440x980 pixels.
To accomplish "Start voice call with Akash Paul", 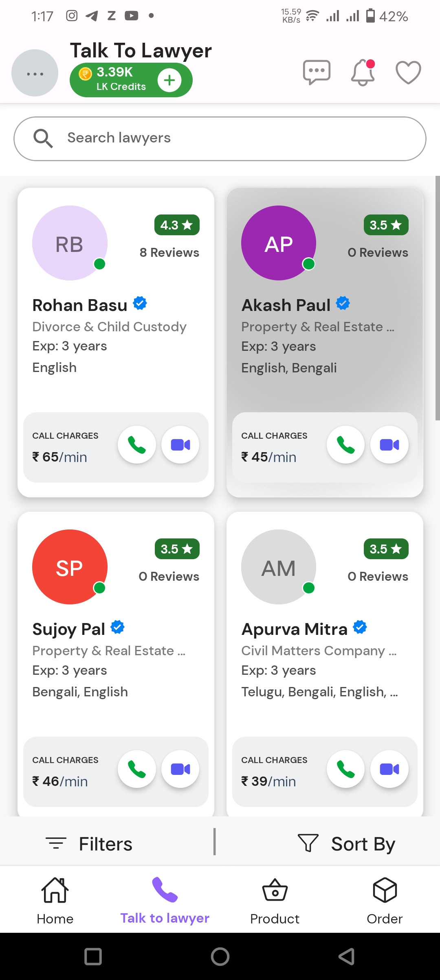I will (x=346, y=445).
